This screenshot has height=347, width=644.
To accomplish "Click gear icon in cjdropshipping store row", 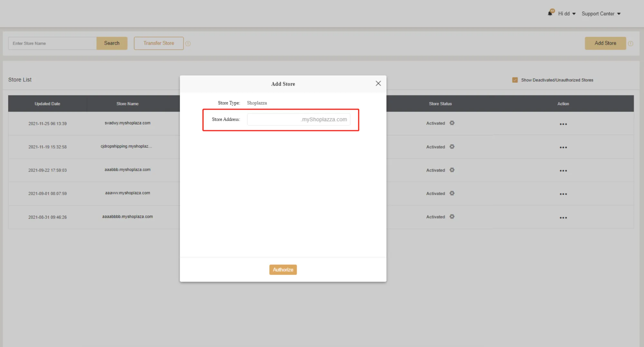I will click(452, 147).
